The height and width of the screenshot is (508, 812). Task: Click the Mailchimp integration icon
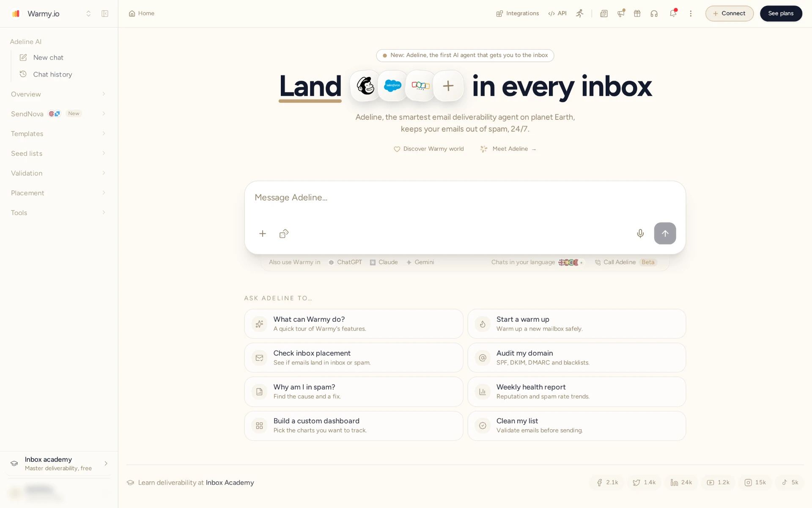(x=365, y=86)
